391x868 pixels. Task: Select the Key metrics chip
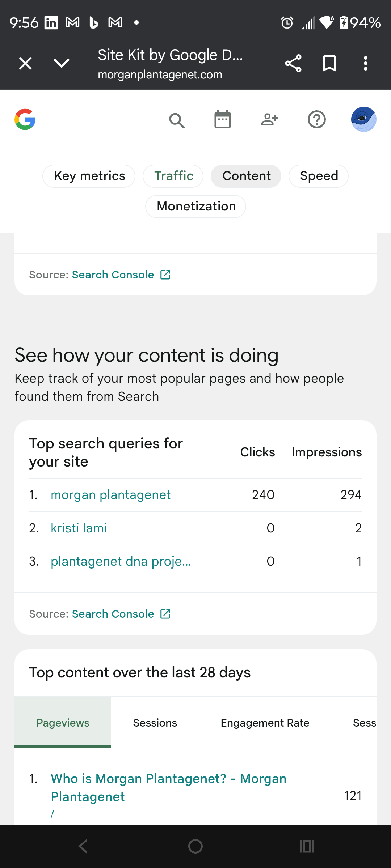(89, 176)
